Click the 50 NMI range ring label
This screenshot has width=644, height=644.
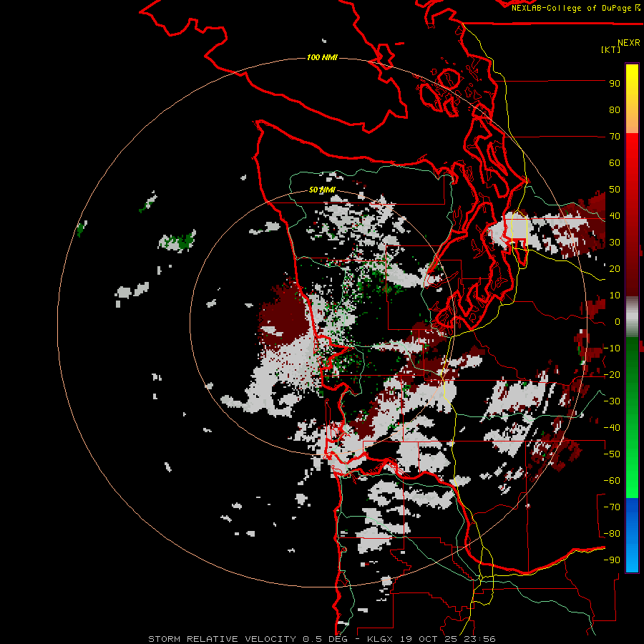(322, 190)
